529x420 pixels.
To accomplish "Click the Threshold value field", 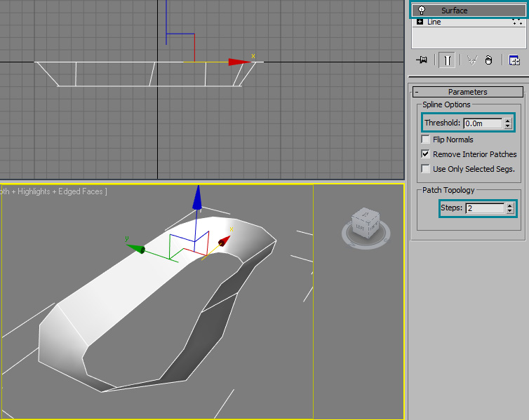I will point(483,123).
